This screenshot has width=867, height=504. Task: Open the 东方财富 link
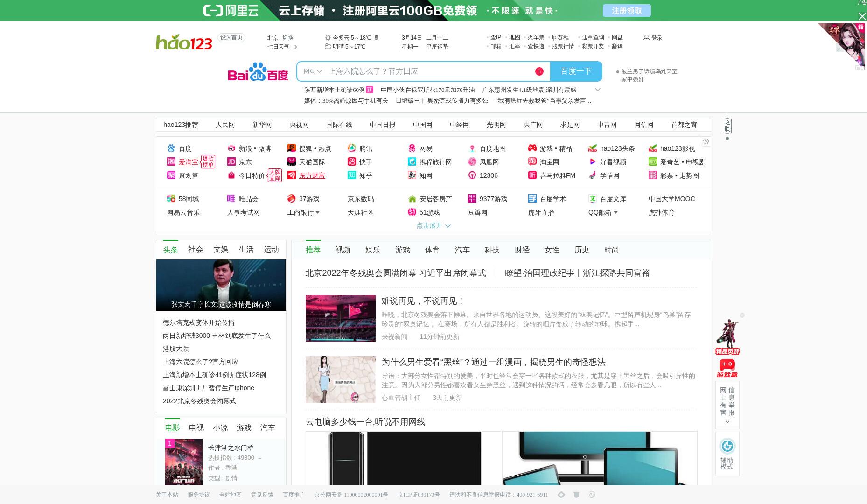click(x=312, y=175)
